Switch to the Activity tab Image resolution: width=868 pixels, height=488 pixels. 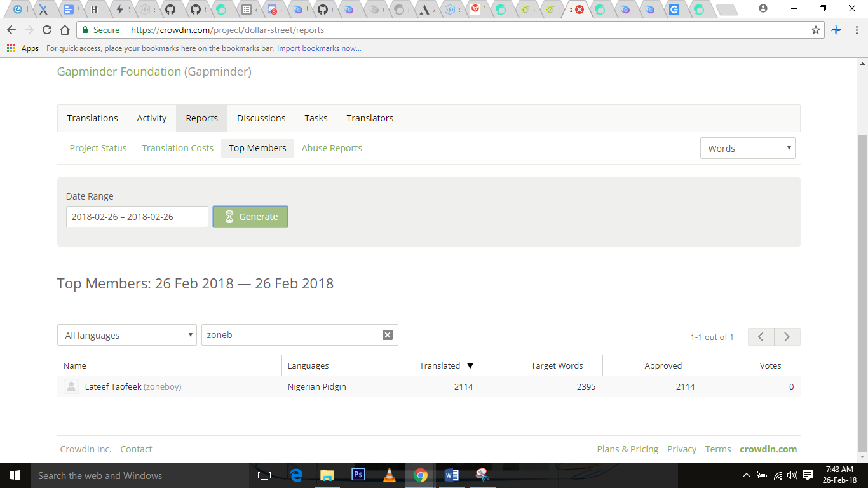[x=152, y=118]
